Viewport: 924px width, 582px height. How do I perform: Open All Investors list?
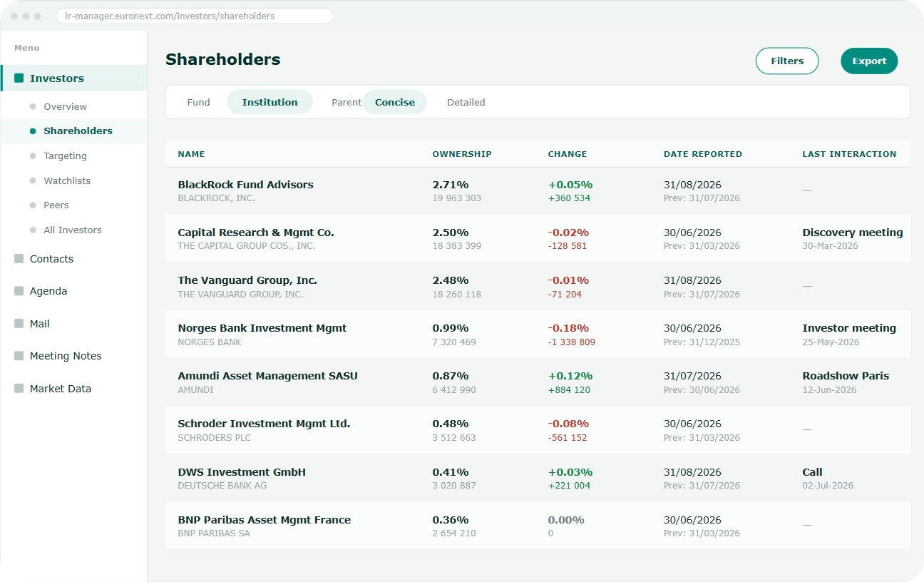[x=73, y=230]
